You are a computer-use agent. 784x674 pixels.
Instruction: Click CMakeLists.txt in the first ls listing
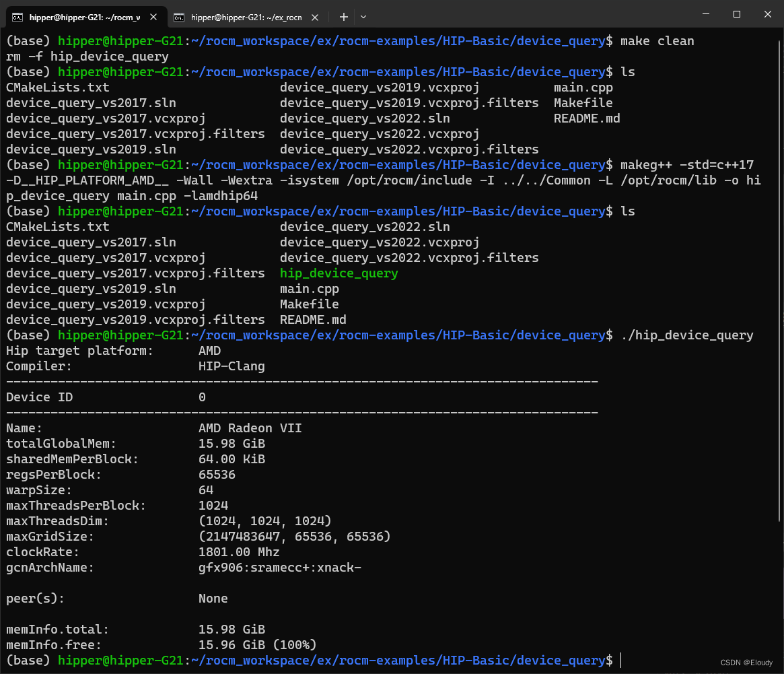[x=57, y=88]
